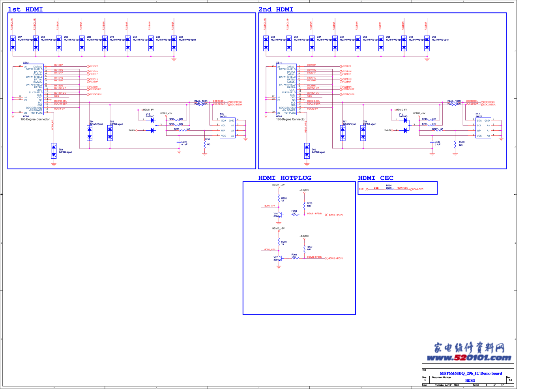Select the "HOT PLUG" pin on XS13
Viewport: 554px width, 392px height.
click(36, 113)
